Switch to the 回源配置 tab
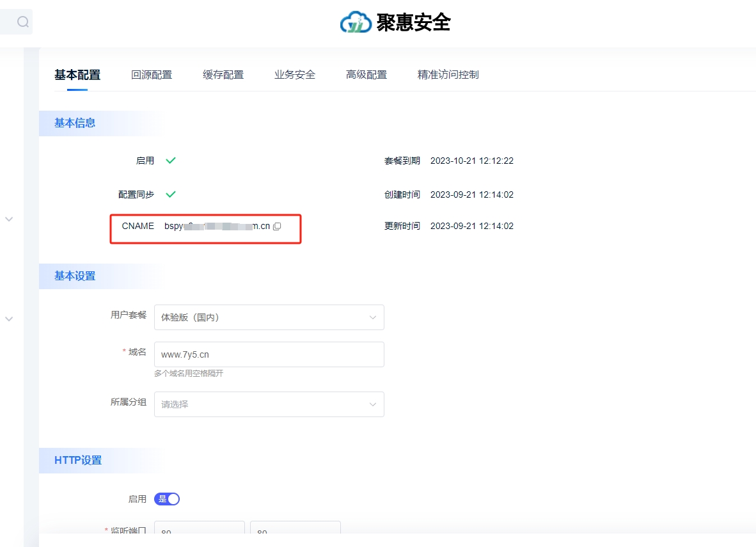Screen dimensions: 756x547 click(x=152, y=75)
